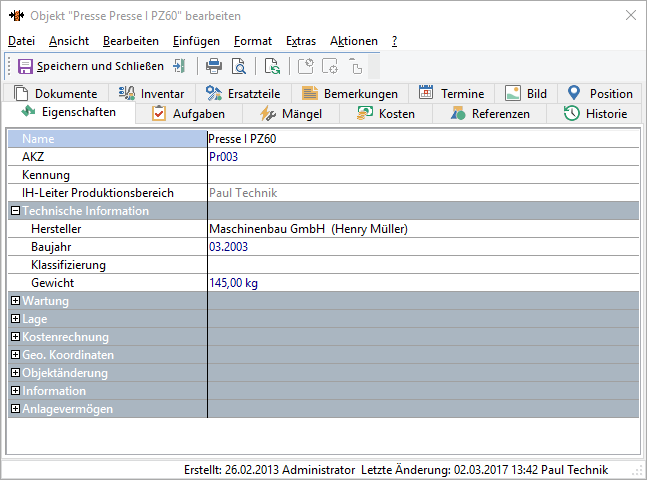Click the Speichern und Schließen save icon
The image size is (647, 480).
coord(25,66)
